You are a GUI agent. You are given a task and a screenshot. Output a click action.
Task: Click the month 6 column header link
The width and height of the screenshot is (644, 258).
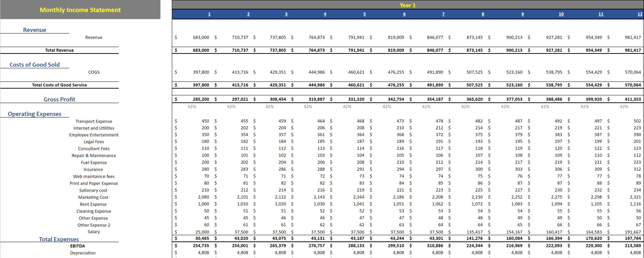point(404,14)
